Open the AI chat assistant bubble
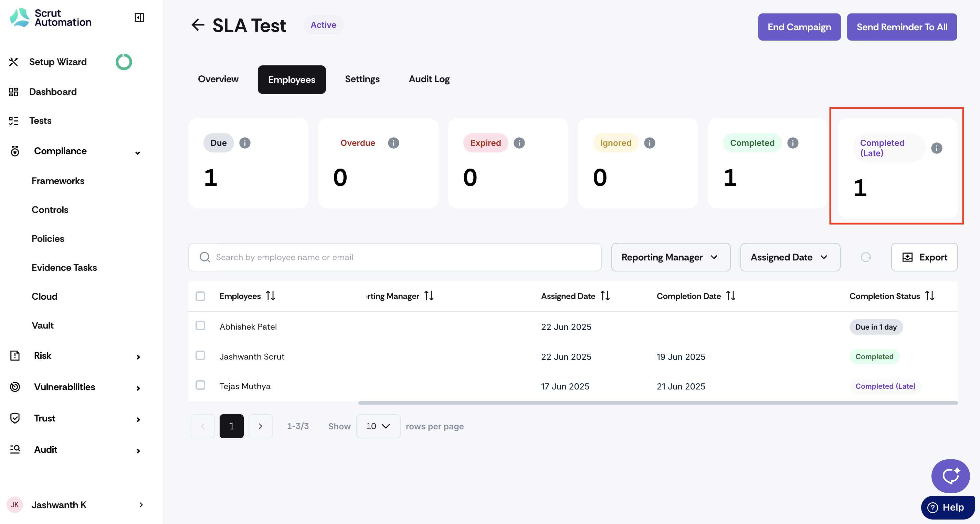The image size is (980, 524). (x=950, y=476)
